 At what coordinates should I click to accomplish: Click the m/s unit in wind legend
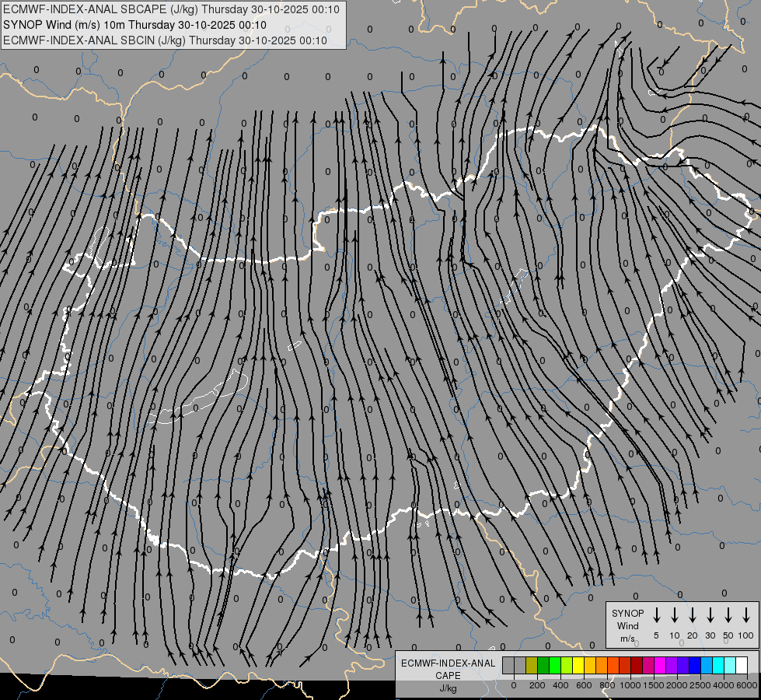pos(627,639)
